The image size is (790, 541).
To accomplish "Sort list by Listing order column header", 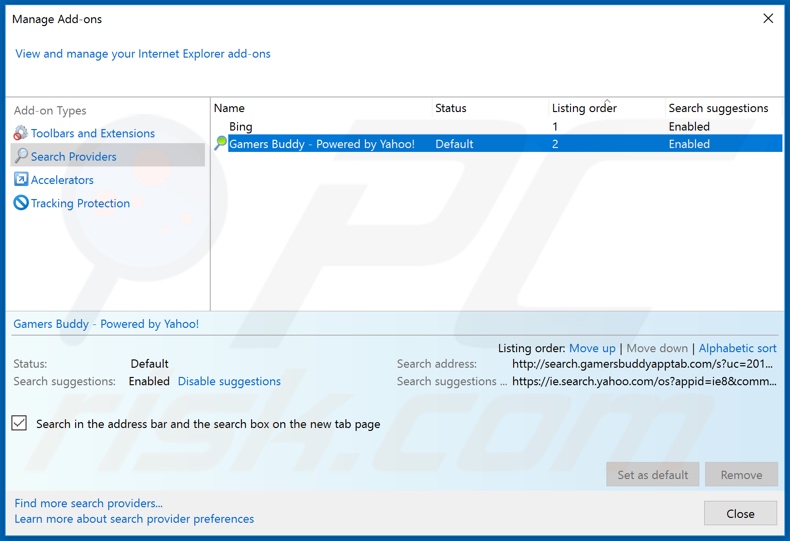I will click(607, 108).
